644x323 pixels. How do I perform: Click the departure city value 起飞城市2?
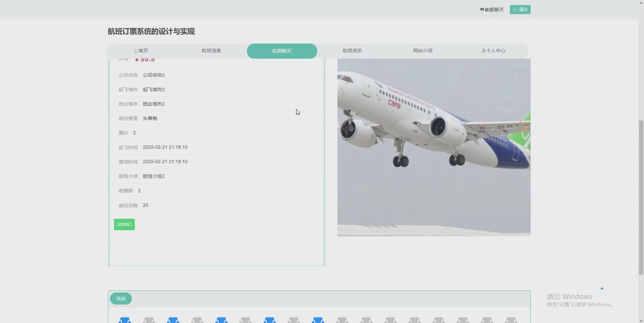(154, 89)
